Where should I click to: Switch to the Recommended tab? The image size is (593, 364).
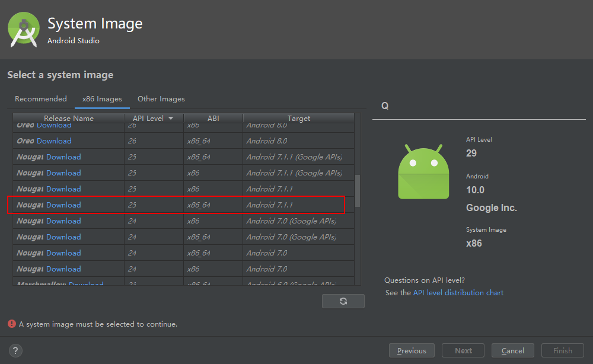coord(40,98)
